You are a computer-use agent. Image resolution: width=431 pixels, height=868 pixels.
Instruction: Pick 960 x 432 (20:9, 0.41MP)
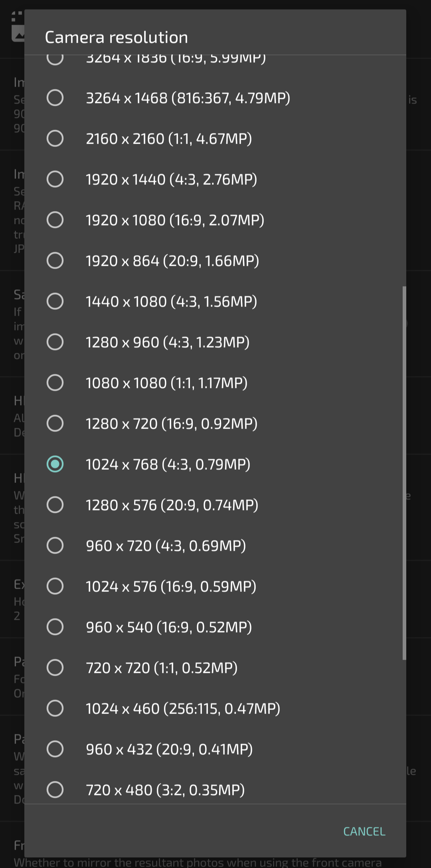(215, 749)
